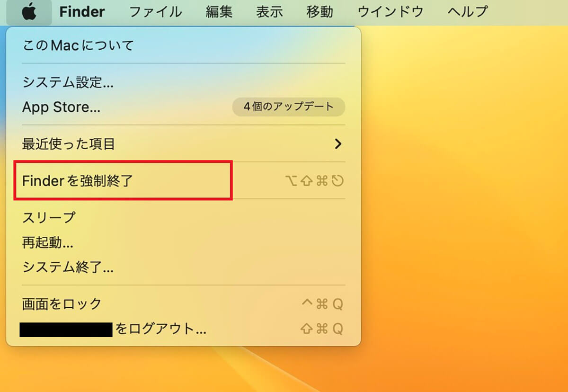This screenshot has width=568, height=392.
Task: Open the ファイル menu
Action: (x=156, y=12)
